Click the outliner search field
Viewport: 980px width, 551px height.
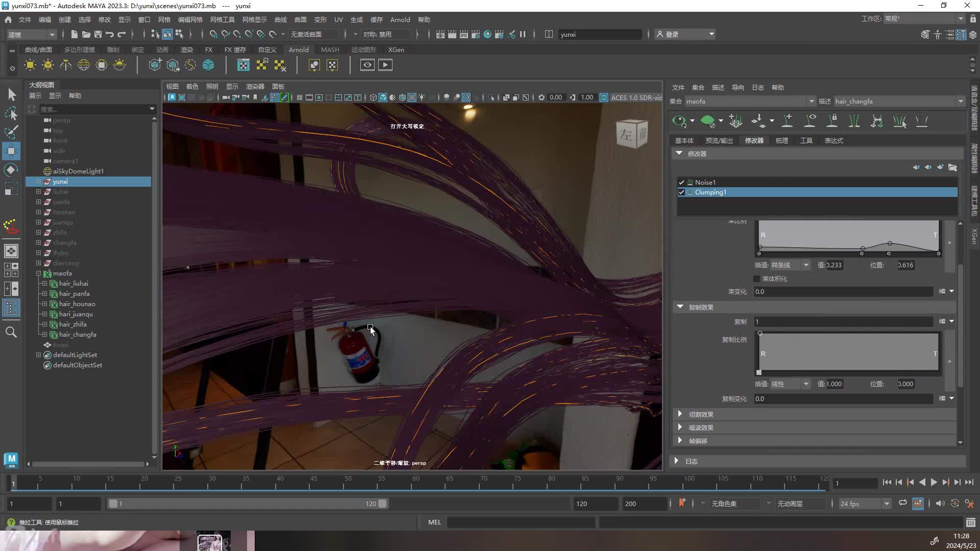pyautogui.click(x=97, y=109)
